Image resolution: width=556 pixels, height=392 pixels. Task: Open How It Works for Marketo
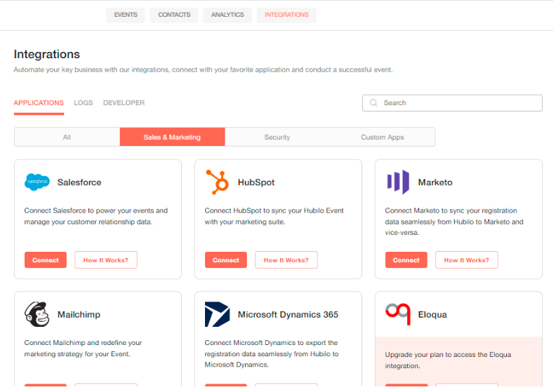466,260
